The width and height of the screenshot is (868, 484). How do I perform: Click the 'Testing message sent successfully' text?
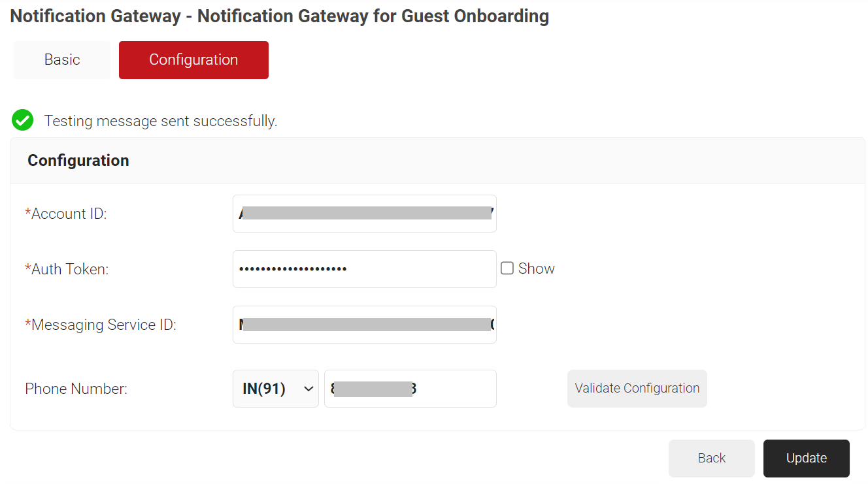(x=161, y=121)
